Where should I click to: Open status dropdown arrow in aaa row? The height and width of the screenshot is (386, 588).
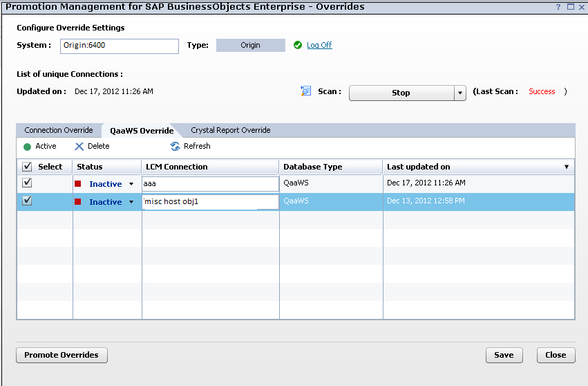tap(131, 184)
